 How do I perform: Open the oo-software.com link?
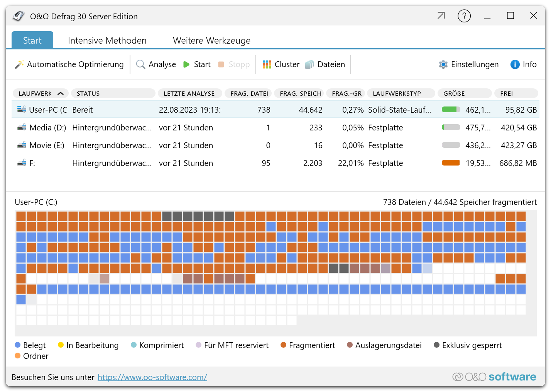[152, 377]
